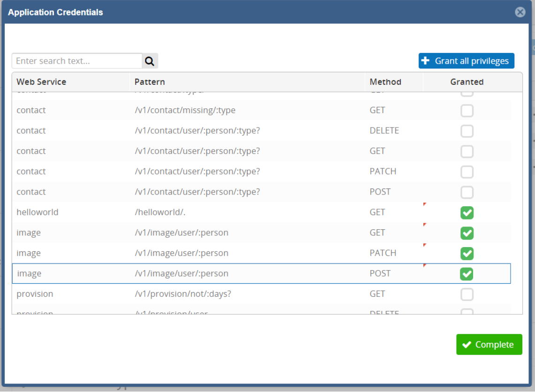Enable contact missing type GET privilege
This screenshot has height=392, width=535.
coord(466,111)
